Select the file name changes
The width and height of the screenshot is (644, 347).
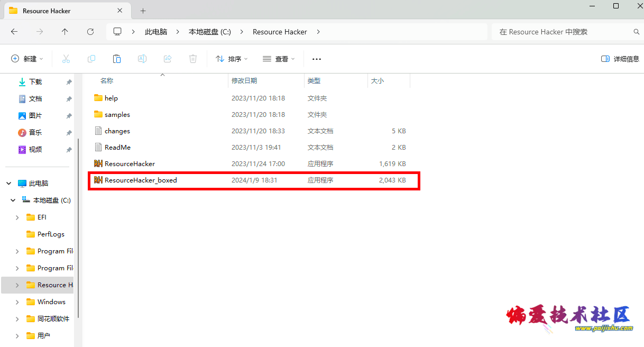[117, 131]
